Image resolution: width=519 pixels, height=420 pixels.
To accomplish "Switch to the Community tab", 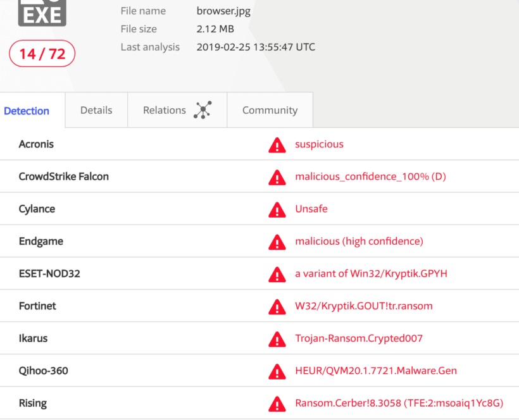I will [x=270, y=110].
